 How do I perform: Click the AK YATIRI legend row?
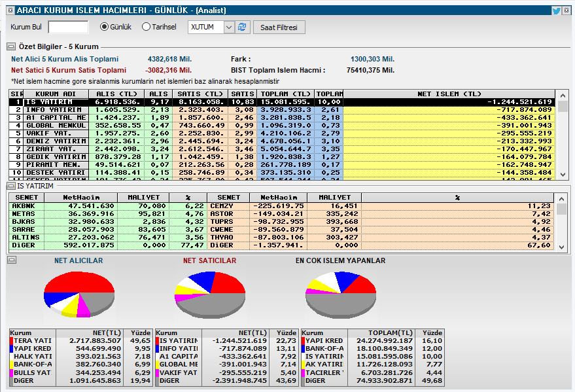point(373,365)
